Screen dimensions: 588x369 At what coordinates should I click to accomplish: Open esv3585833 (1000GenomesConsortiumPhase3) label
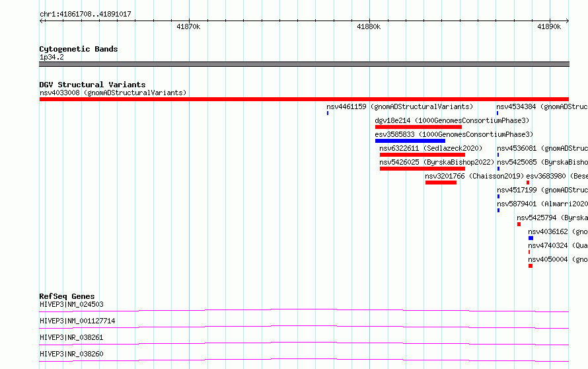tap(454, 134)
